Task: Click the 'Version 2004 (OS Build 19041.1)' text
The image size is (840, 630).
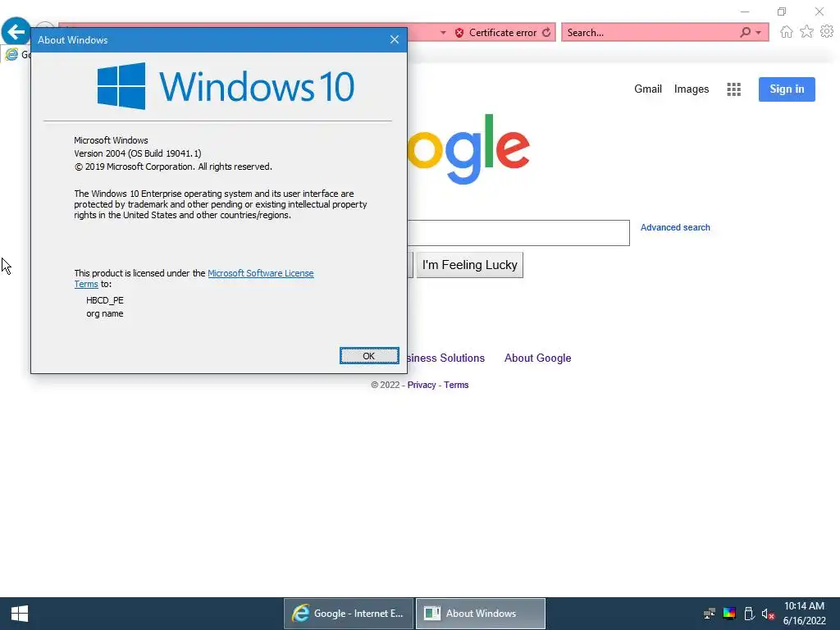Action: pyautogui.click(x=138, y=153)
